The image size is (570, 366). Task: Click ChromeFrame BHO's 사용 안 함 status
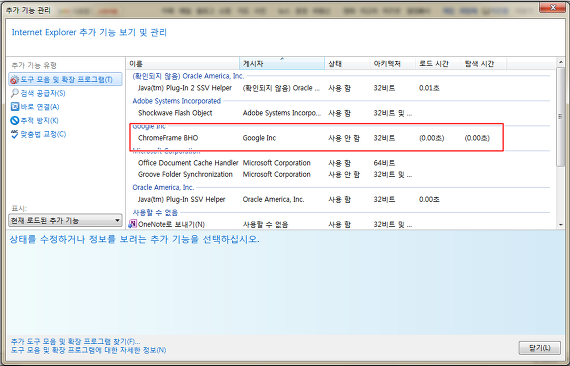(344, 138)
